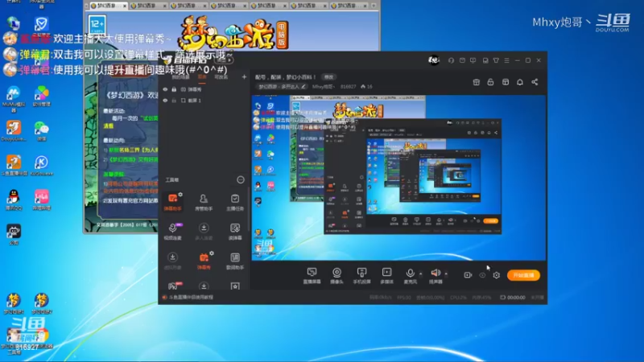This screenshot has width=644, height=362.
Task: Click the record video icon
Action: (x=468, y=275)
